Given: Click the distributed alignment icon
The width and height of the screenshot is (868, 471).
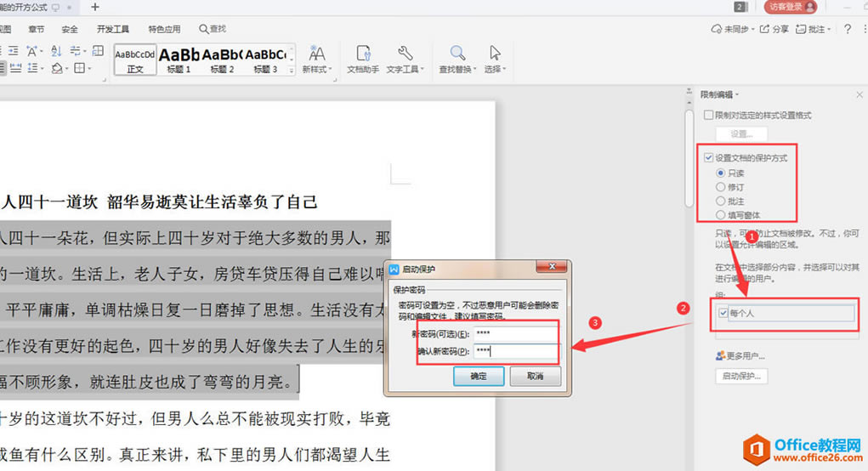Looking at the screenshot, I should click(15, 68).
